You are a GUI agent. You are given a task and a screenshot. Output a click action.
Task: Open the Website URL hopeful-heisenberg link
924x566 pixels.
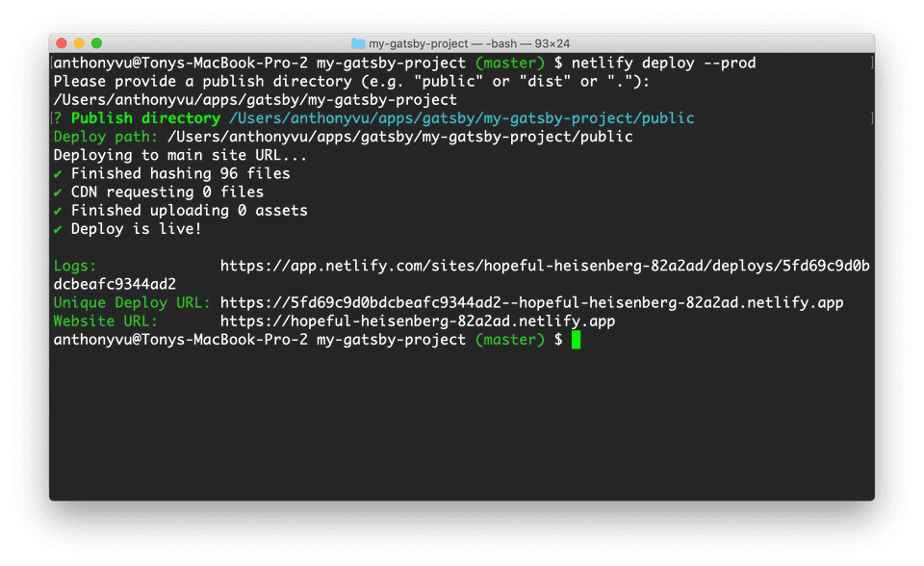[418, 322]
